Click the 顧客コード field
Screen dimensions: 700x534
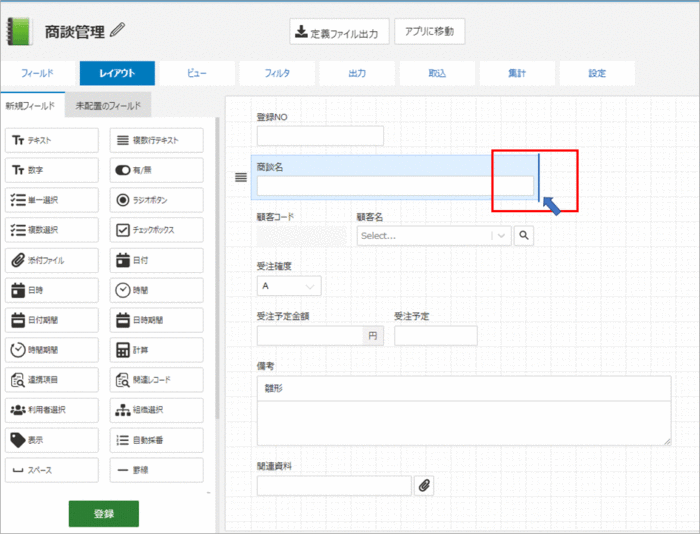(x=301, y=236)
